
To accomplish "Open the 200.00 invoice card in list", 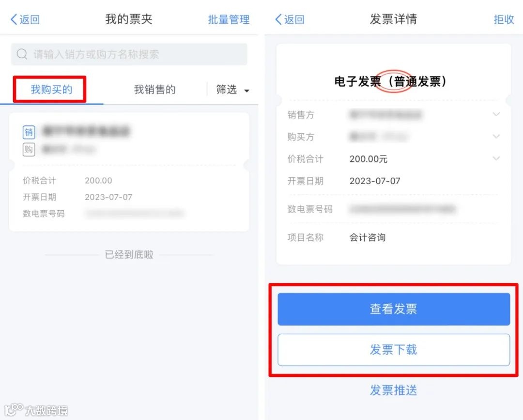I will 129,172.
